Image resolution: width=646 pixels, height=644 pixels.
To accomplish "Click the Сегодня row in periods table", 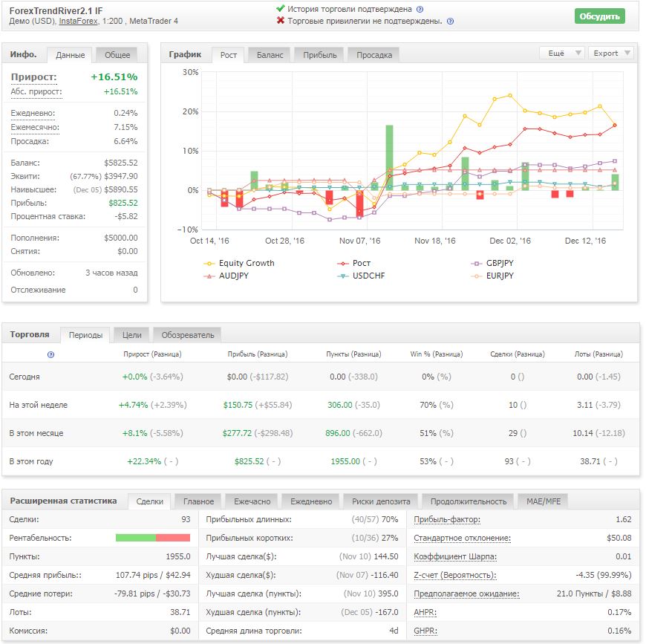I will point(321,377).
